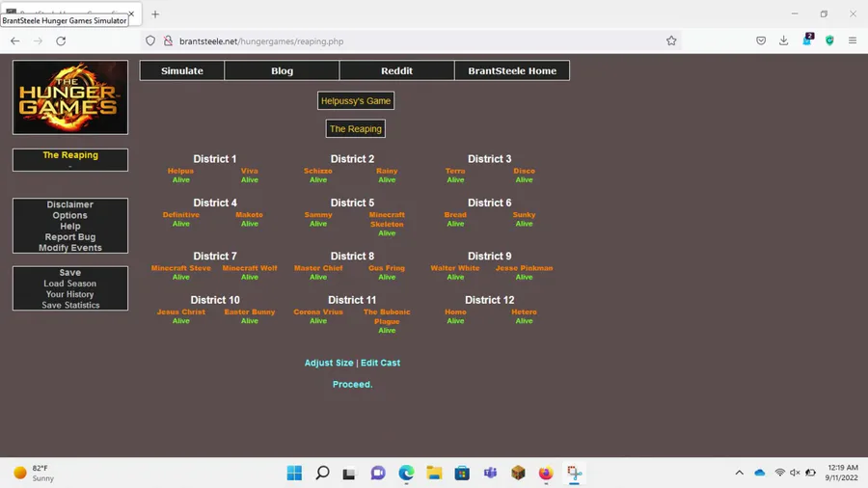The width and height of the screenshot is (868, 488).
Task: Go to BrantSteele Home tab
Action: coord(512,70)
